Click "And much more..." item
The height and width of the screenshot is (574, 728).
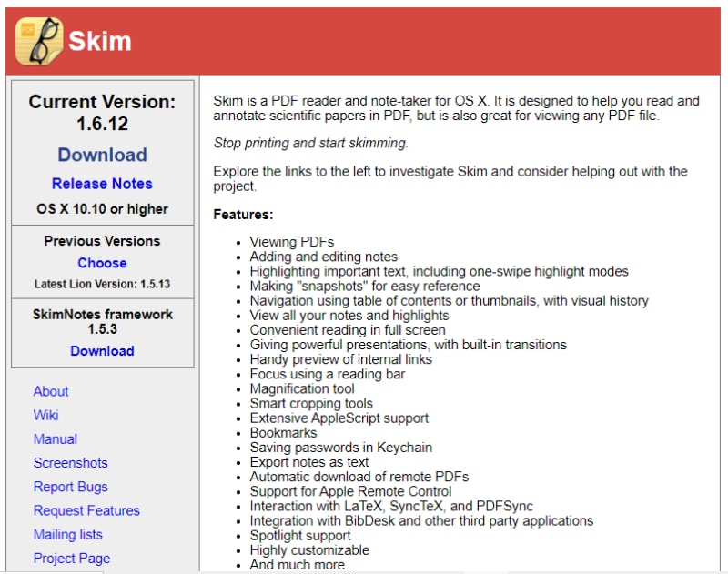click(303, 565)
